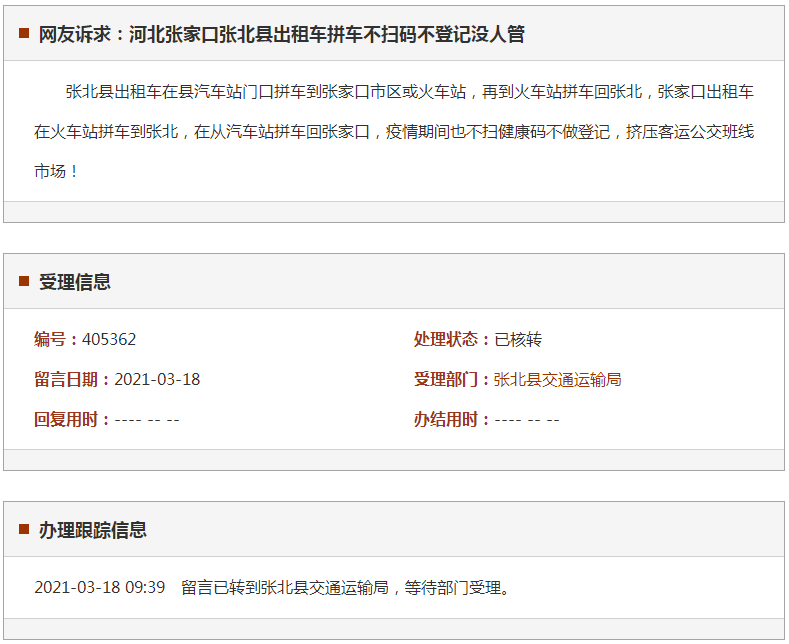The width and height of the screenshot is (789, 644).
Task: Open the 张北县交通运输局 department link
Action: point(557,379)
